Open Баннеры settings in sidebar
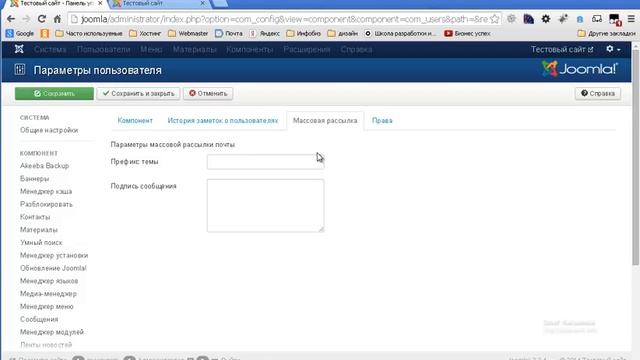Image resolution: width=640 pixels, height=360 pixels. pos(35,179)
